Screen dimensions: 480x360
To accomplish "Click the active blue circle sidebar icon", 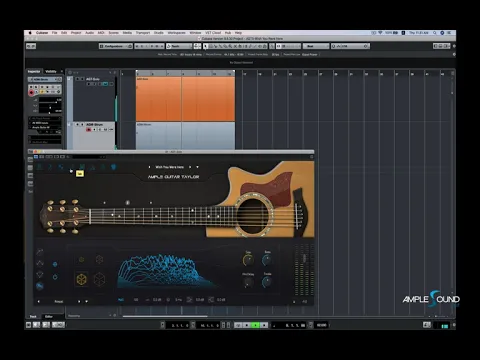I will pyautogui.click(x=40, y=286).
